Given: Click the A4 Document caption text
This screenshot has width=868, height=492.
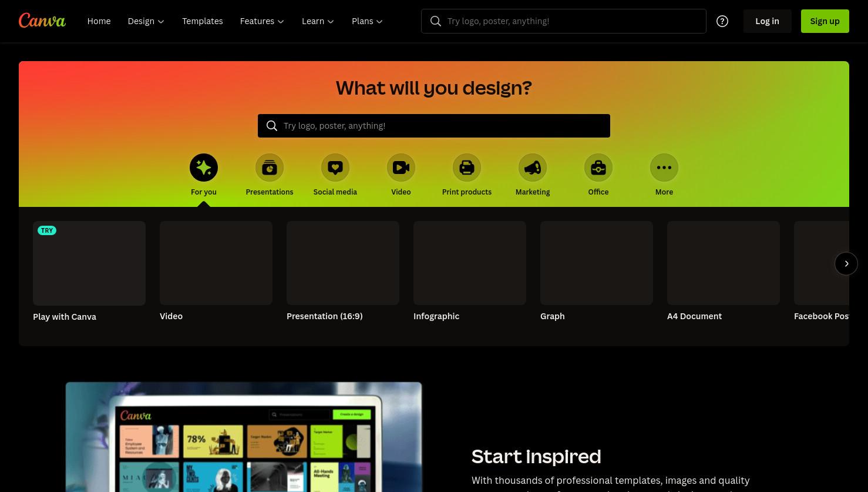Looking at the screenshot, I should (x=694, y=316).
